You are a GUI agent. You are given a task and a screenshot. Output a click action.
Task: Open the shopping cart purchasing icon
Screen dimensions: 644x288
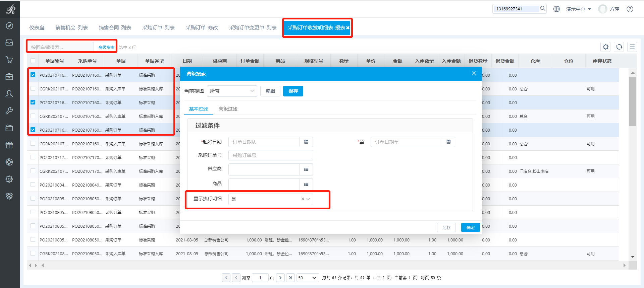(x=9, y=60)
